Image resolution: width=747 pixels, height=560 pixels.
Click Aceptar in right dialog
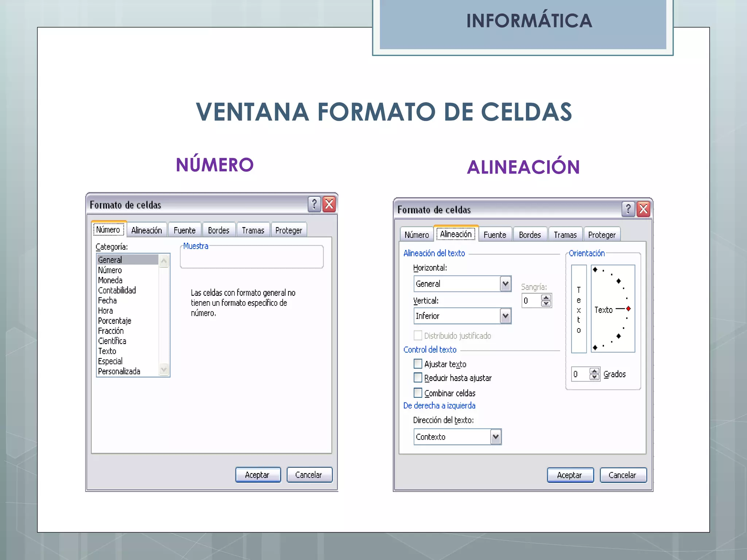point(570,475)
